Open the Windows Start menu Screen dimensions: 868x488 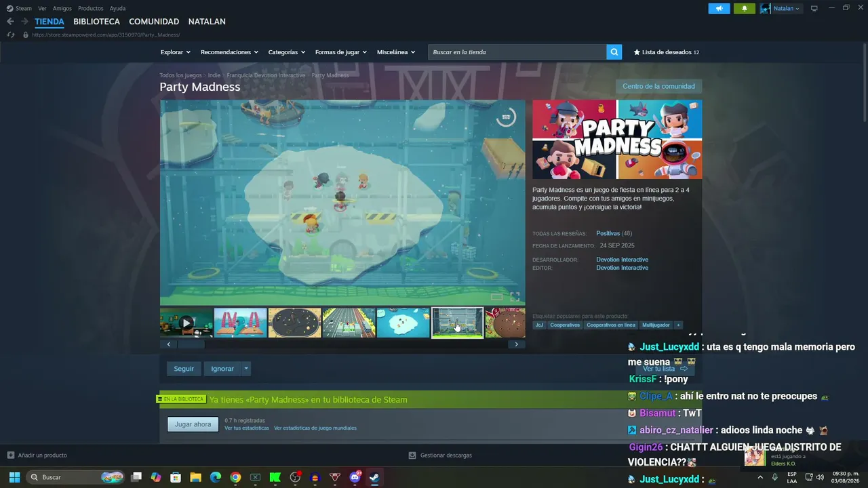(x=14, y=477)
